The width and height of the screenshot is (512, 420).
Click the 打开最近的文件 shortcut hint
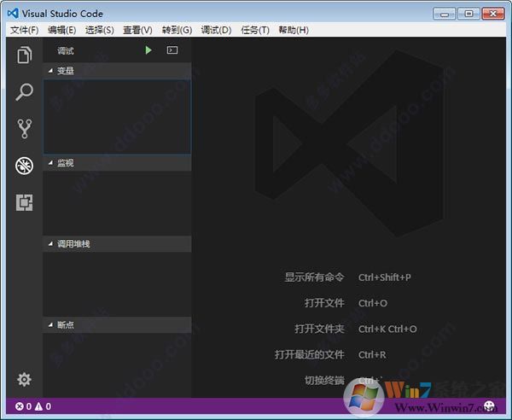click(309, 354)
